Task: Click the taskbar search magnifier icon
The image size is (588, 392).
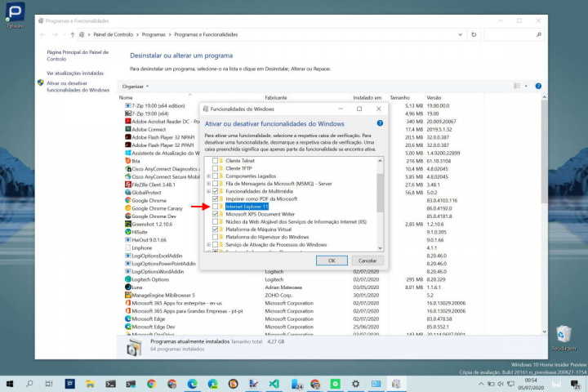Action: click(x=29, y=383)
